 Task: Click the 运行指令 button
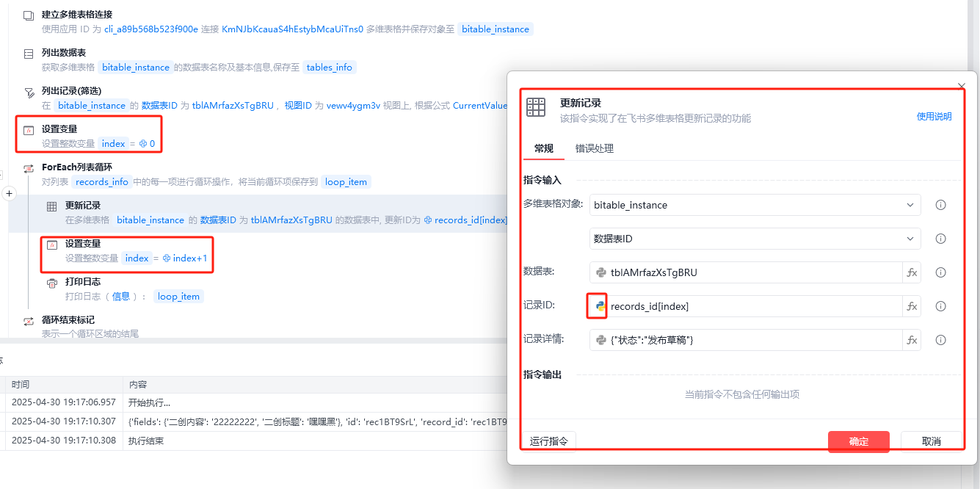548,441
